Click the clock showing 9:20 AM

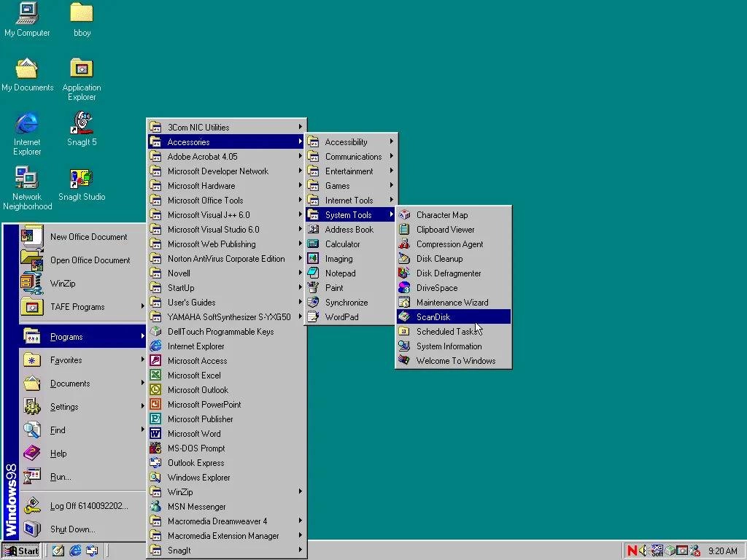tap(723, 551)
